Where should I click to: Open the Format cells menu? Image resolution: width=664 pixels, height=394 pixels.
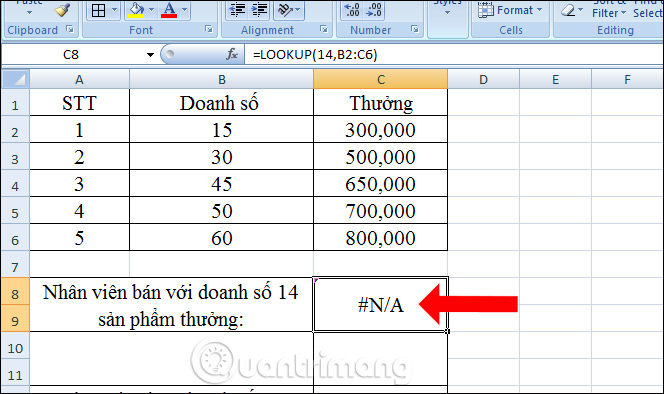pos(510,10)
